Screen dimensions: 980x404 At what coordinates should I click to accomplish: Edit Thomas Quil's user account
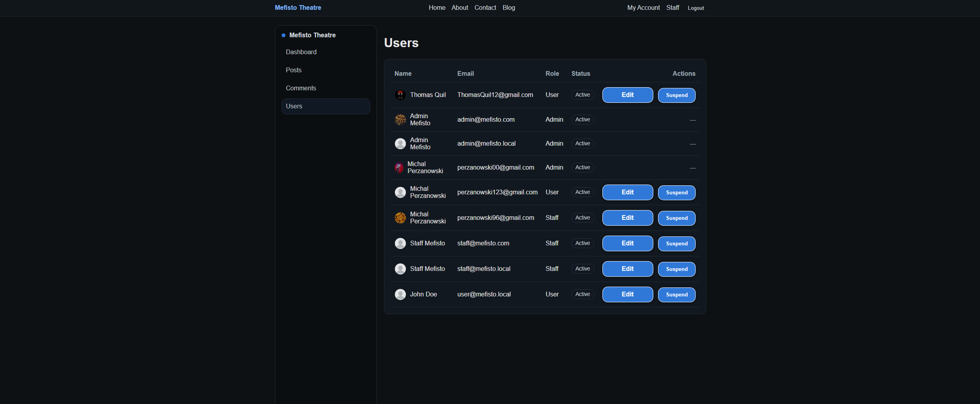[627, 95]
